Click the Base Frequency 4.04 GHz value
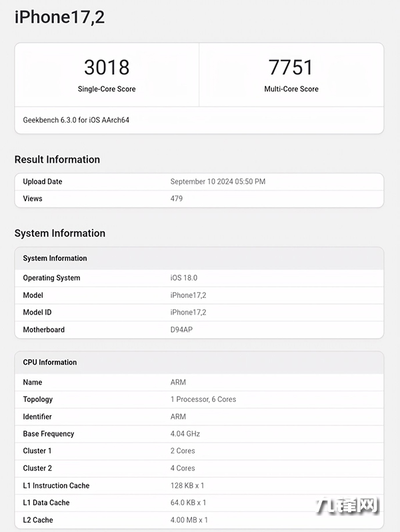400x532 pixels. 185,434
